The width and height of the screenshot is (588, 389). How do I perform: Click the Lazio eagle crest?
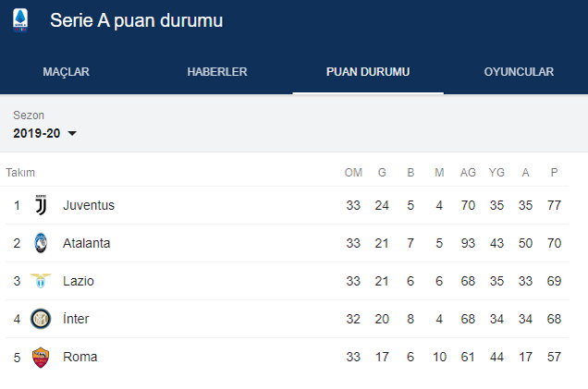[x=40, y=281]
